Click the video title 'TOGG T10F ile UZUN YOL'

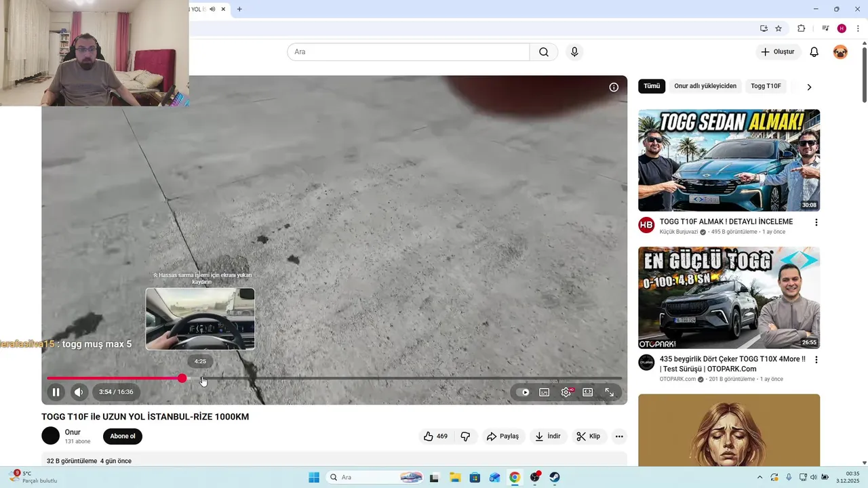[145, 417]
